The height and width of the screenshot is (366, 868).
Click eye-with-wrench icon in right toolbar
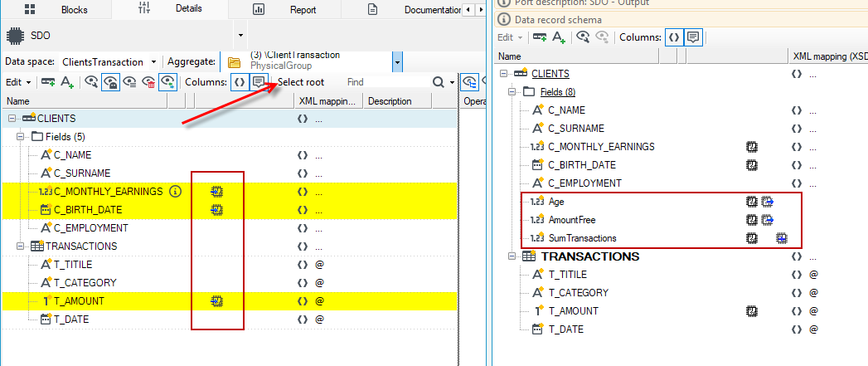click(583, 37)
